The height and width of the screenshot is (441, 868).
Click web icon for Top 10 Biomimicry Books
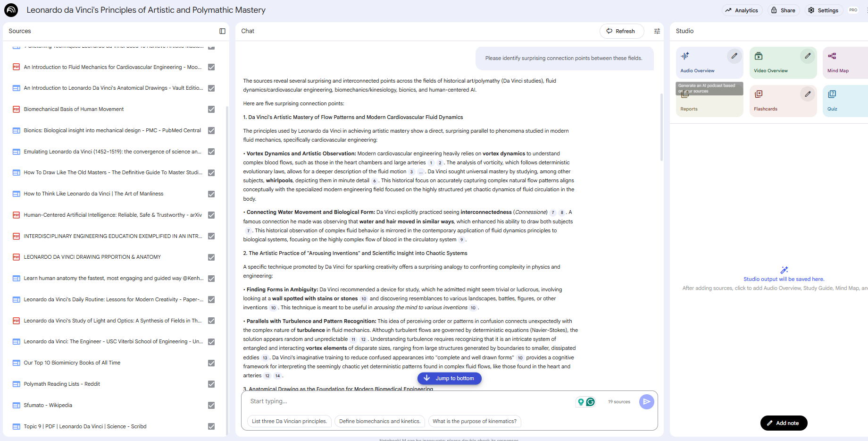pyautogui.click(x=16, y=363)
